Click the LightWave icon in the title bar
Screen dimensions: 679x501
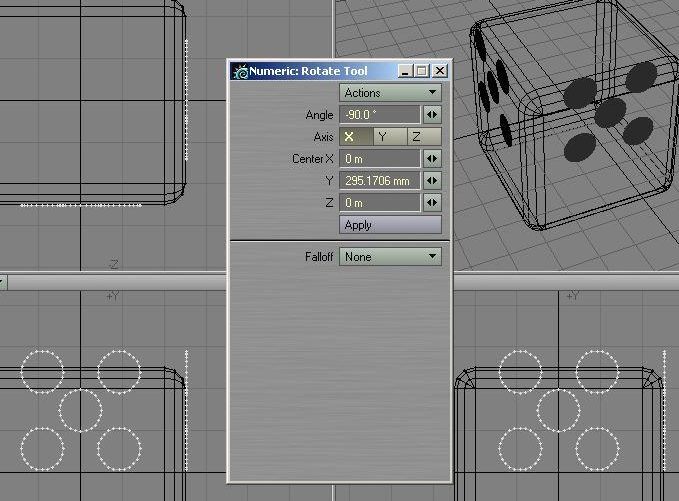(240, 71)
